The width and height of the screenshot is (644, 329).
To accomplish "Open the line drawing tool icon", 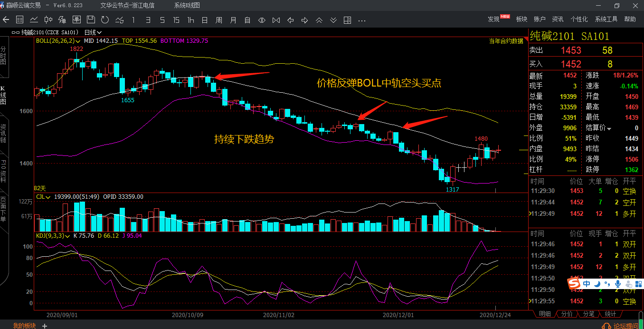I will [x=119, y=20].
